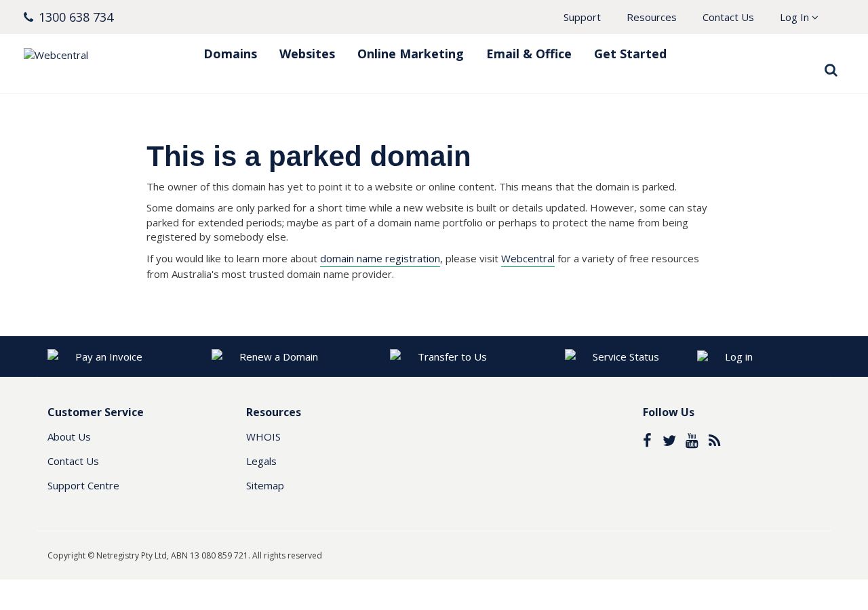
Task: Open the Facebook page icon
Action: tap(647, 441)
